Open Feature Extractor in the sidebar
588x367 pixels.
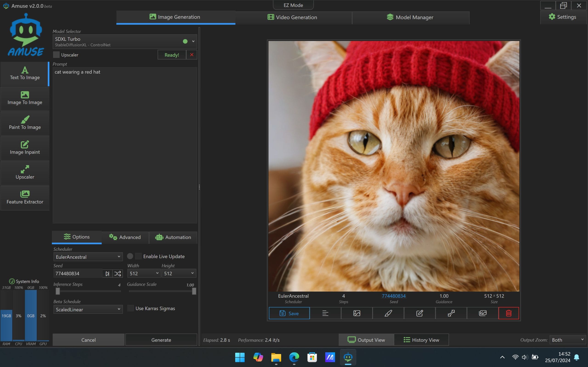click(25, 198)
